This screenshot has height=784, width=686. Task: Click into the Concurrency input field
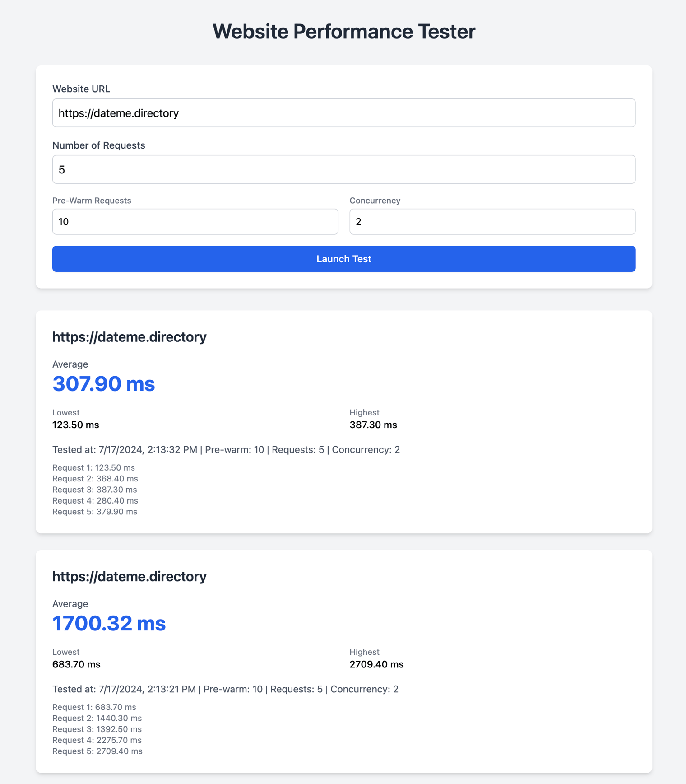pyautogui.click(x=492, y=222)
